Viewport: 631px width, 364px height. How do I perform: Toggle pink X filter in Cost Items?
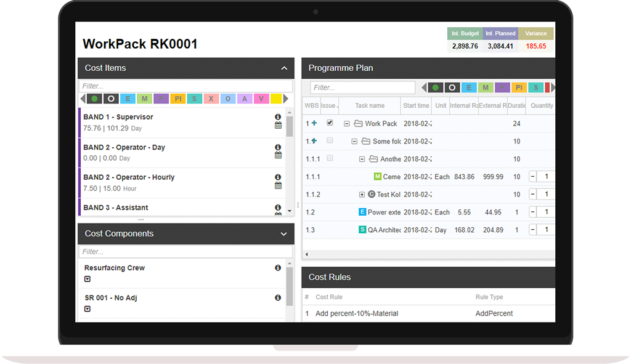pos(211,99)
